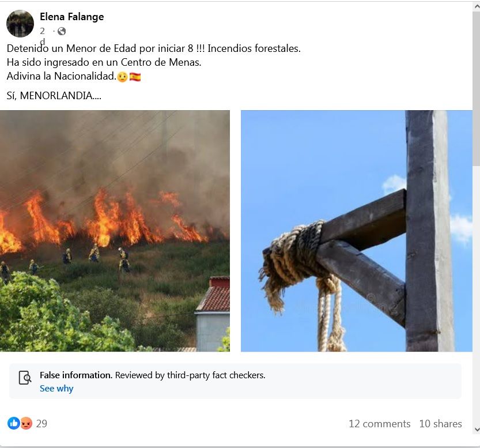View the 12 comments on the post
480x448 pixels.
pos(379,423)
